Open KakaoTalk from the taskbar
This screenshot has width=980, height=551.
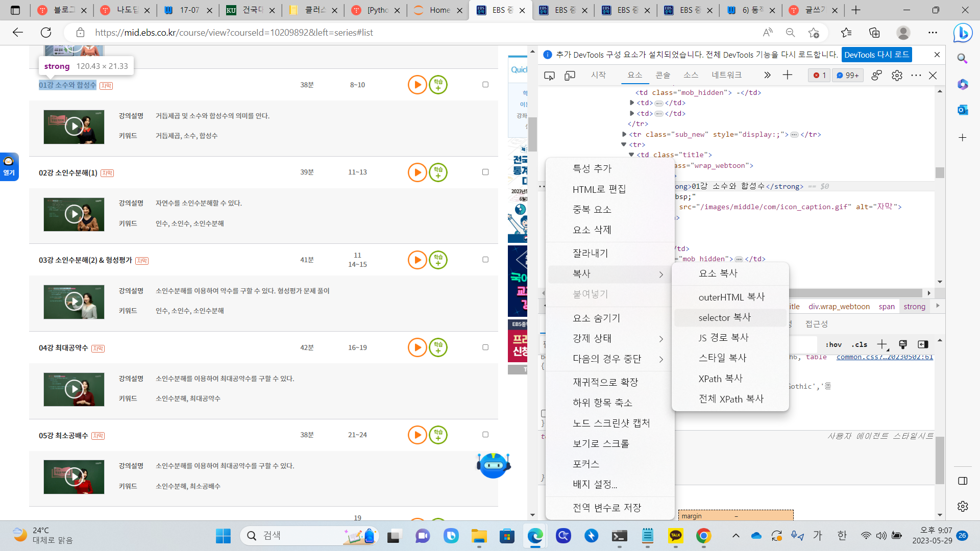coord(675,536)
